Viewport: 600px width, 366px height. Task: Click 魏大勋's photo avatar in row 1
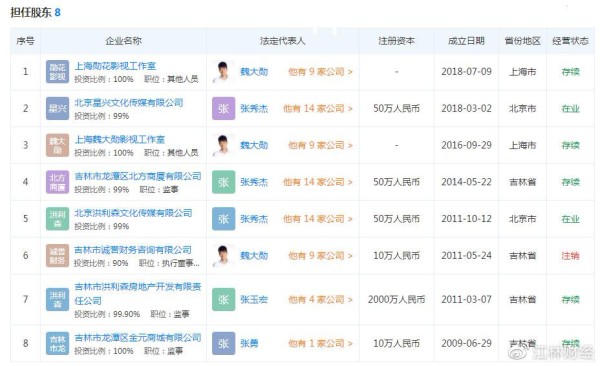223,72
